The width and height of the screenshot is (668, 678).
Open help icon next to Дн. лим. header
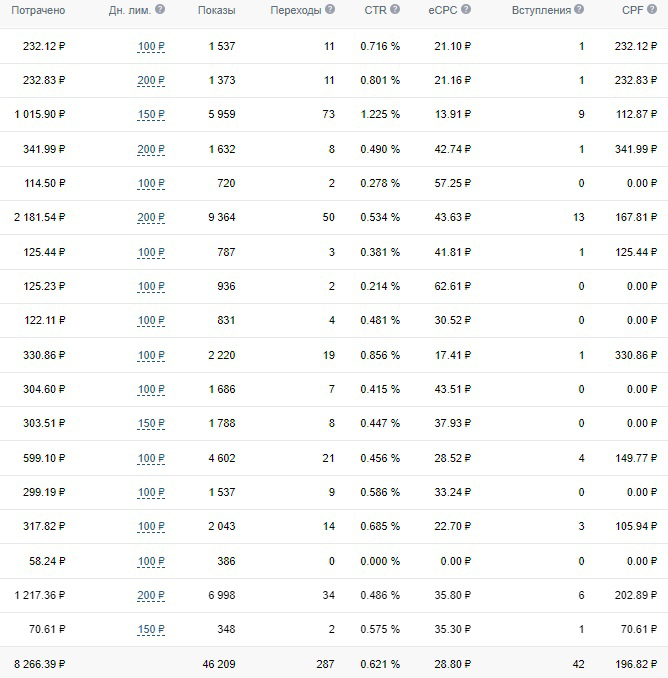(160, 9)
